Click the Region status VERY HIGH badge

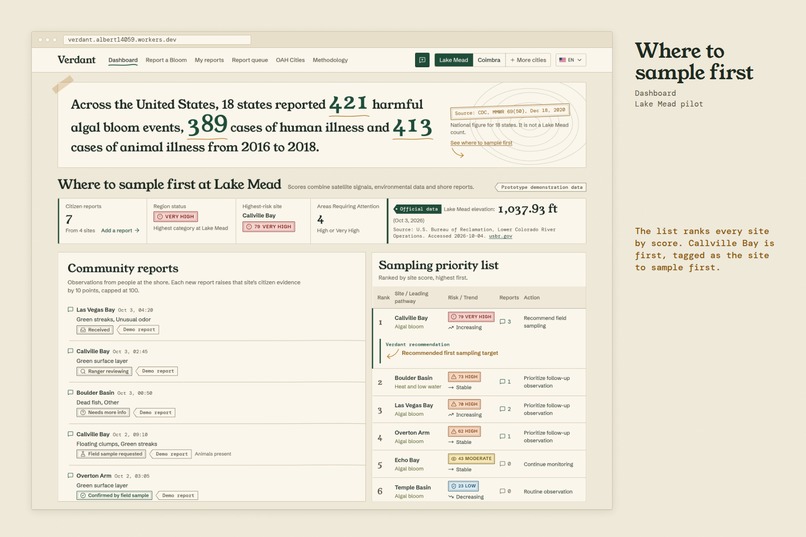click(175, 217)
